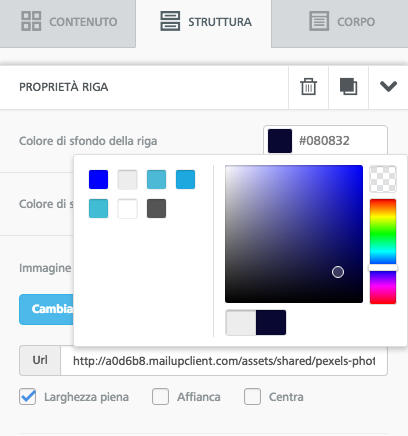The height and width of the screenshot is (436, 408).
Task: Click the duplicate row icon
Action: [348, 87]
